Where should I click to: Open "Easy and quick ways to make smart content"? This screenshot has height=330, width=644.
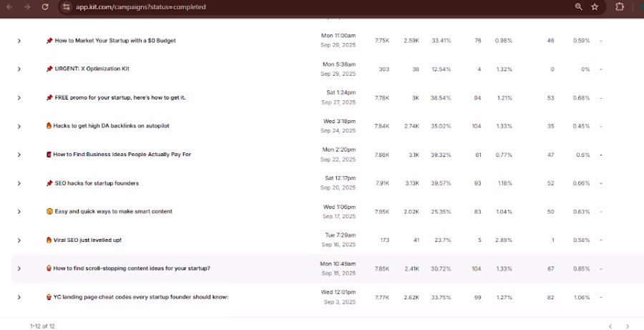(113, 212)
